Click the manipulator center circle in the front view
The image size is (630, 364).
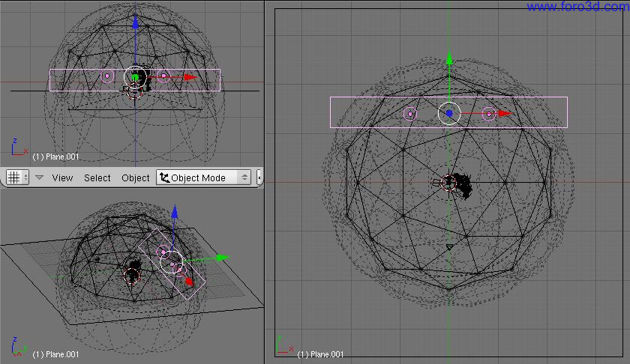(x=136, y=77)
